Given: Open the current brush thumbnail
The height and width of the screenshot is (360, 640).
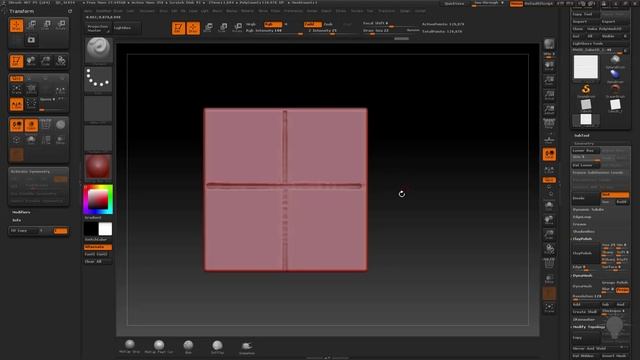Looking at the screenshot, I should [x=98, y=50].
